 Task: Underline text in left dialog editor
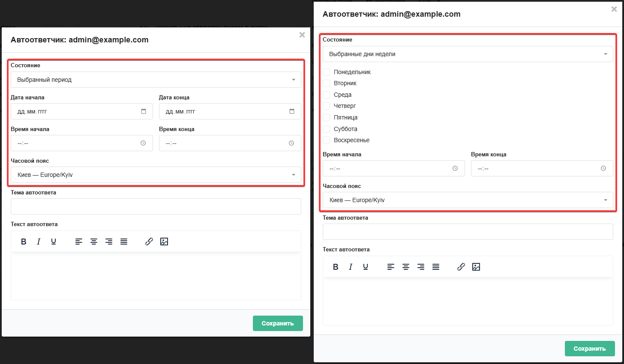coord(54,242)
